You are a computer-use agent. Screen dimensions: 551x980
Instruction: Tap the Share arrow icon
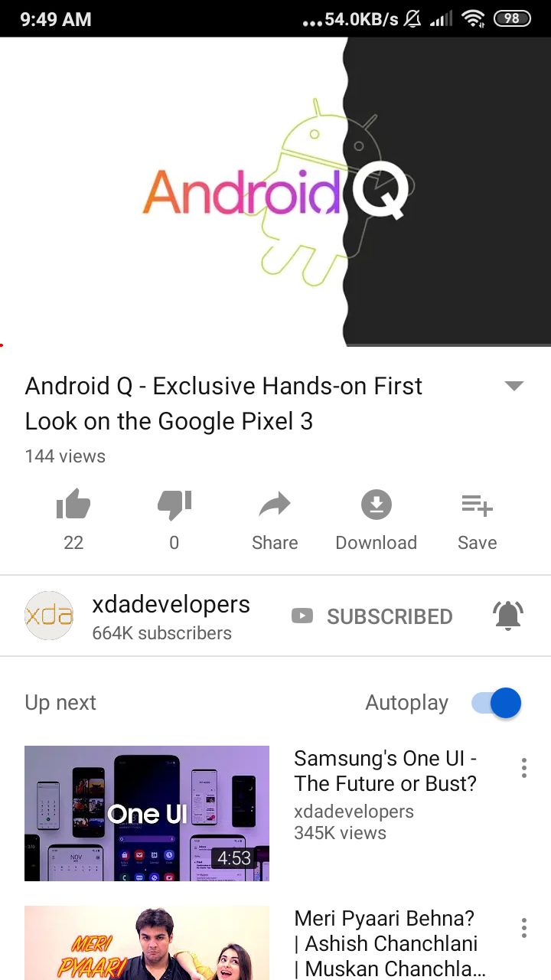tap(275, 505)
